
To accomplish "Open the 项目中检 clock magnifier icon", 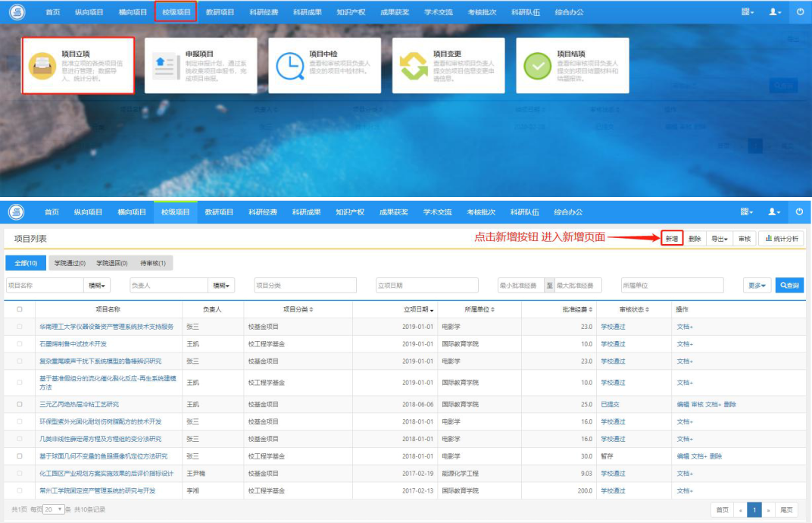I will coord(289,66).
